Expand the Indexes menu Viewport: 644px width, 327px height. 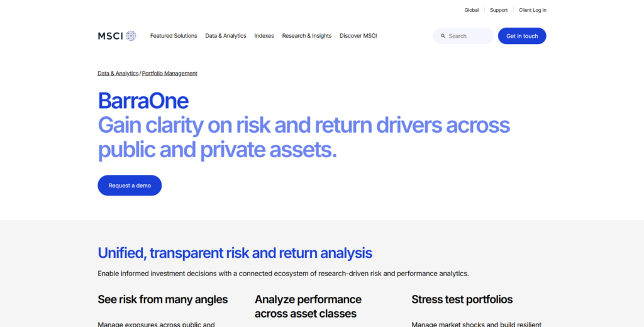tap(264, 36)
